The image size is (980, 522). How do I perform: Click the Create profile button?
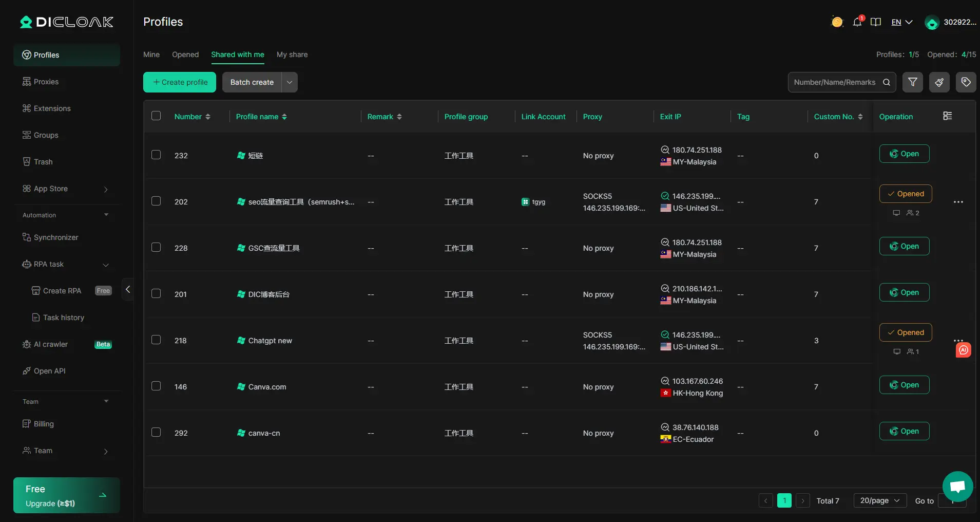[x=180, y=82]
